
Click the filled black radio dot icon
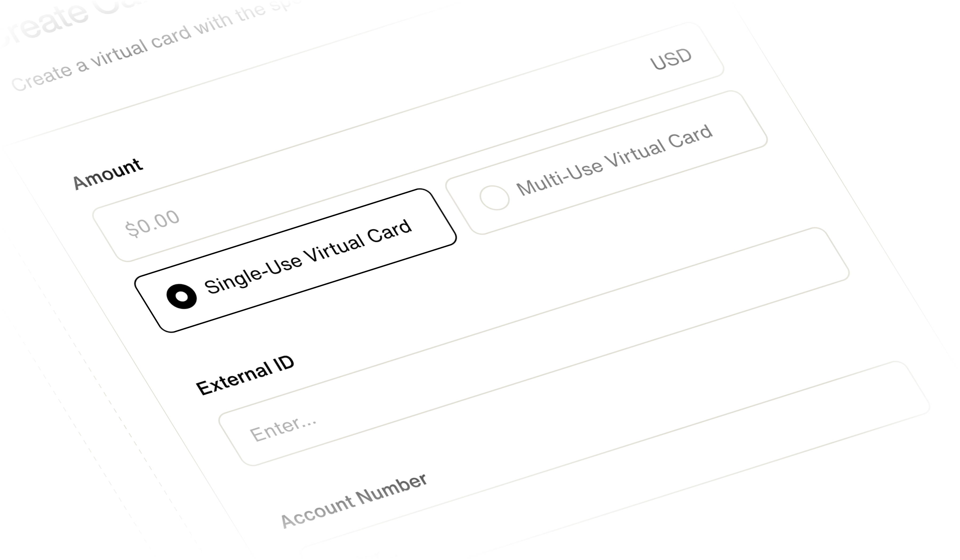point(181,296)
